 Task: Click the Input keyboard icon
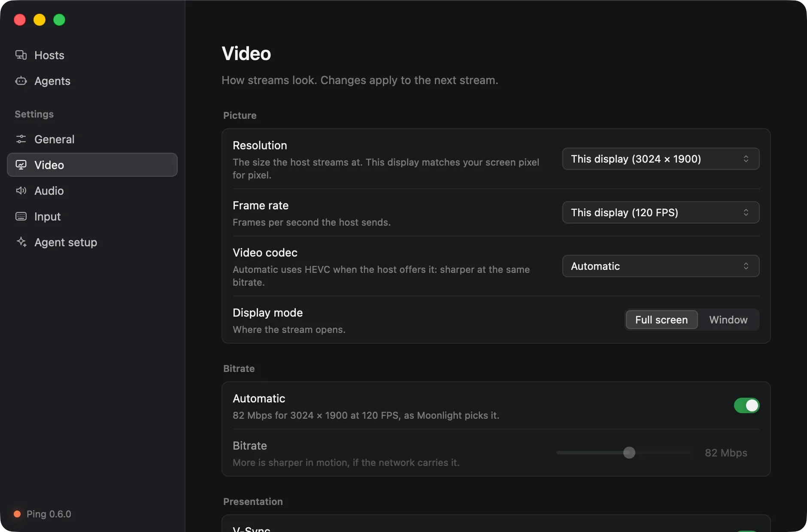click(21, 216)
